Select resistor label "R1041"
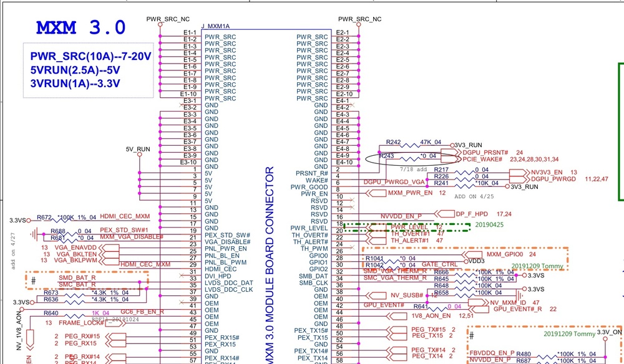 click(374, 259)
